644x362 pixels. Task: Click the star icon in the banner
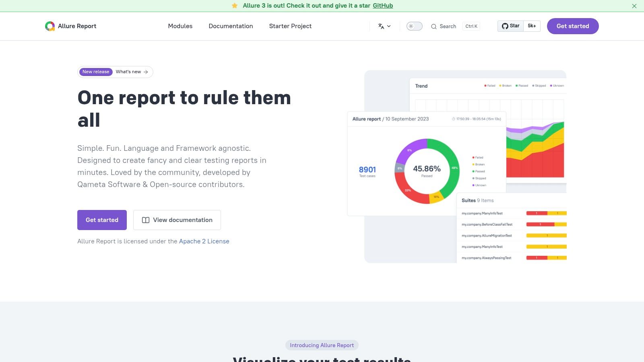pyautogui.click(x=235, y=6)
